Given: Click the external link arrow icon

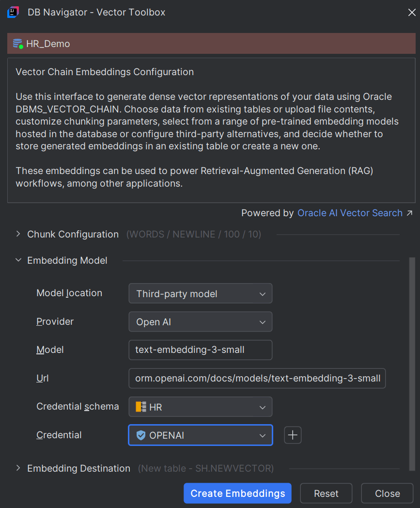Looking at the screenshot, I should 410,213.
